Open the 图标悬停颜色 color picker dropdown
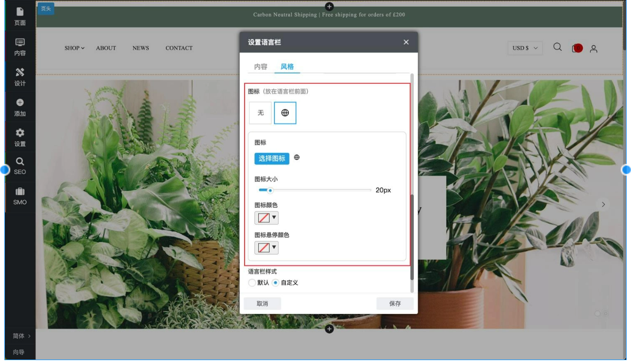 pyautogui.click(x=267, y=248)
